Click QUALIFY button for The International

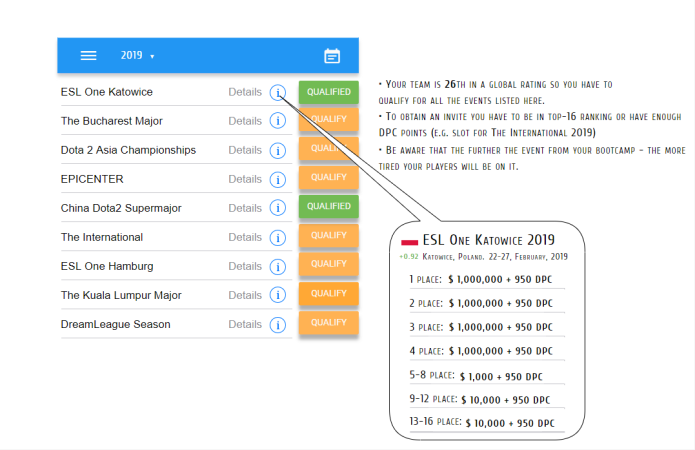click(329, 235)
